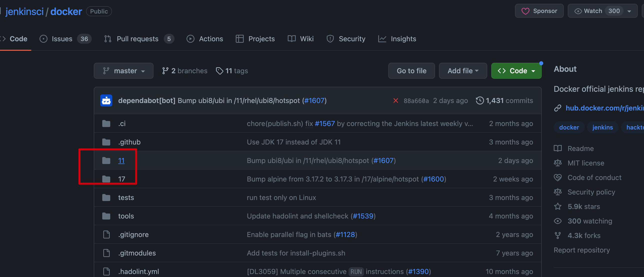Screen dimensions: 644x277
Task: View the 11 tags link
Action: coord(232,71)
